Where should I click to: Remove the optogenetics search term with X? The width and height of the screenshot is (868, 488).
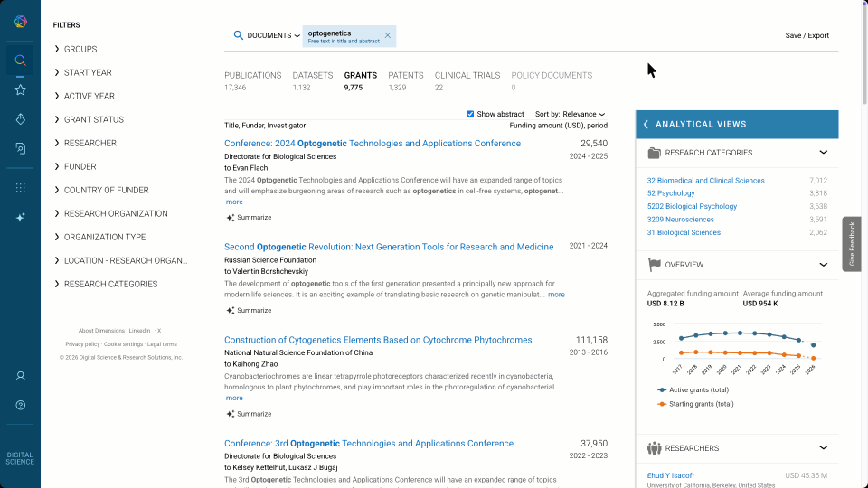click(388, 36)
